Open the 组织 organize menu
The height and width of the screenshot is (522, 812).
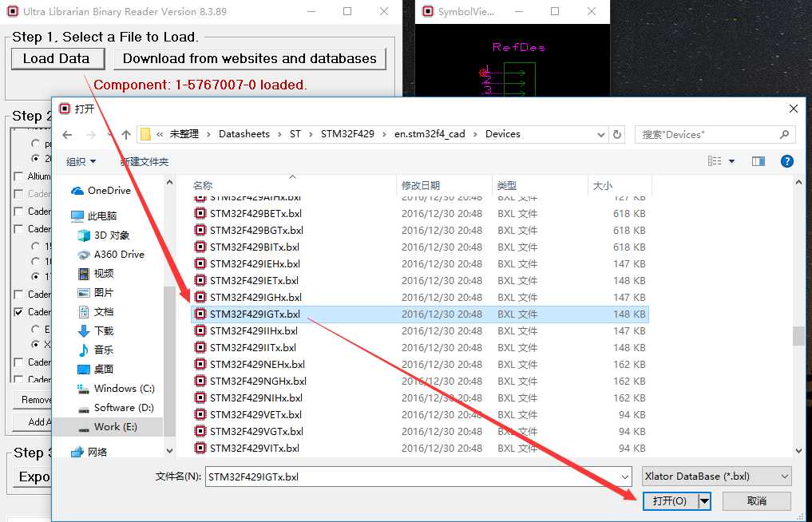tap(81, 161)
